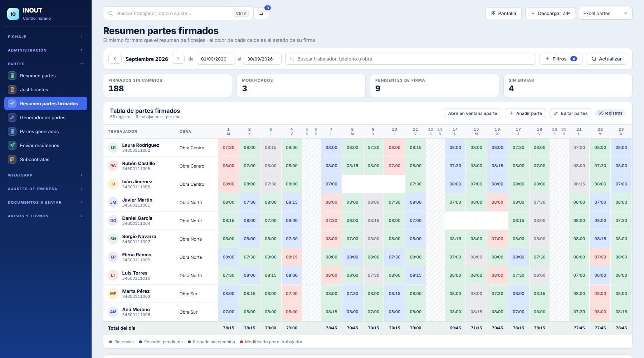
Task: Open Partes generados menu item
Action: (x=46, y=131)
